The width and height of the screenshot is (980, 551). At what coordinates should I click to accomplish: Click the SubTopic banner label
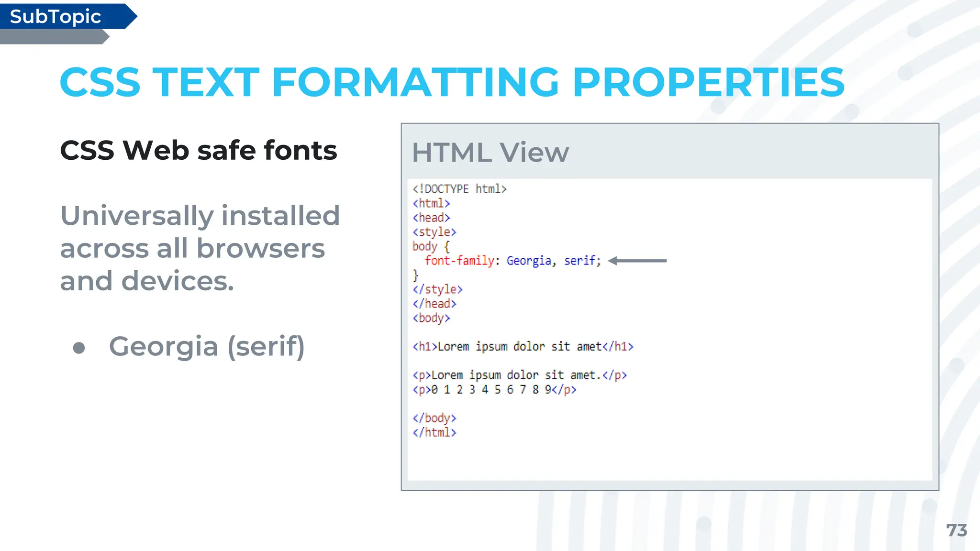[x=56, y=17]
